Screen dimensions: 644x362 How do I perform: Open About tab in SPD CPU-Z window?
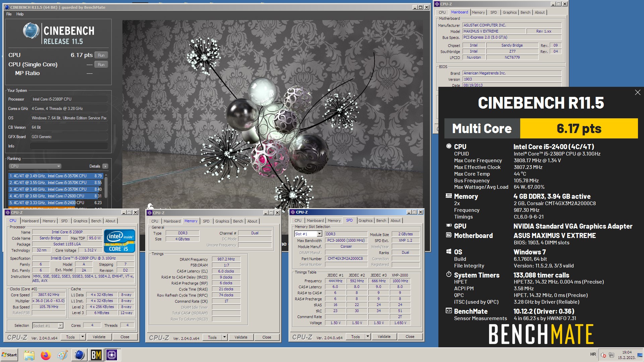395,221
